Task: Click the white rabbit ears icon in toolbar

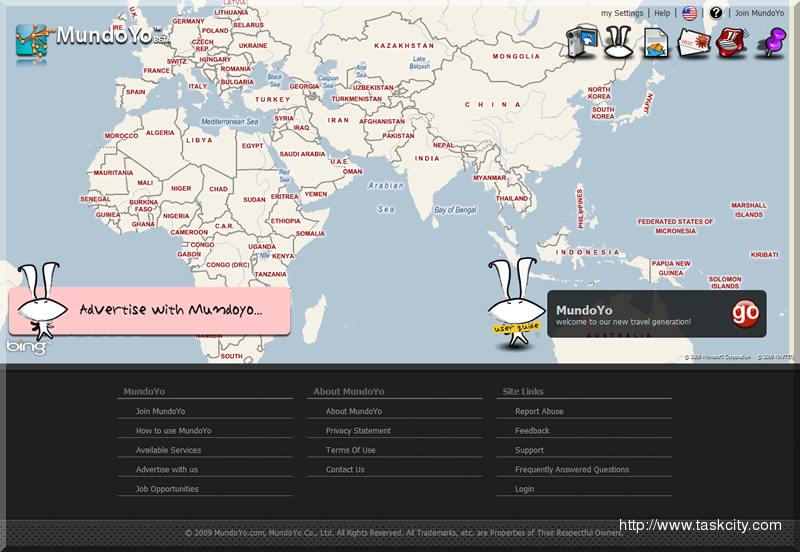Action: (x=620, y=42)
